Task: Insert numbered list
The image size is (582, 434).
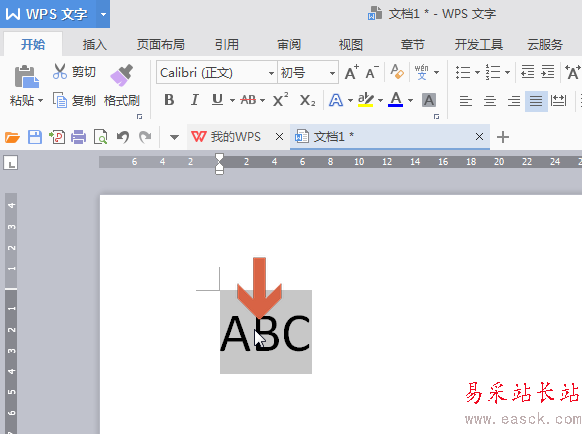Action: [x=493, y=72]
